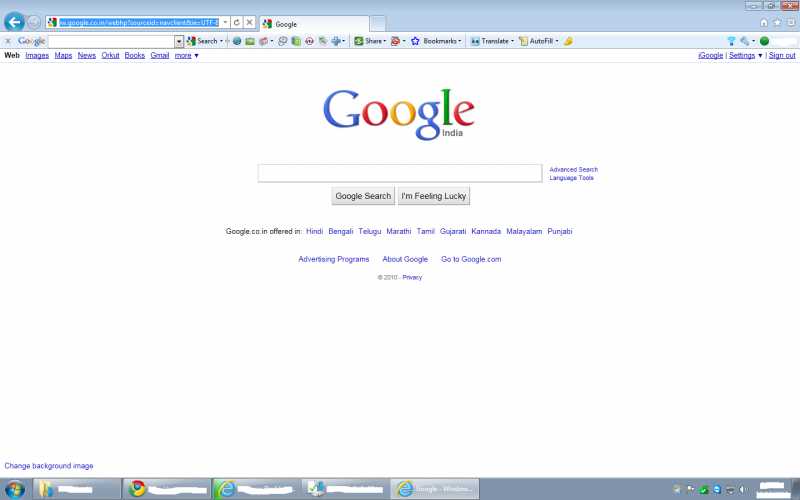Click the blue plus add-button icon
Image resolution: width=800 pixels, height=500 pixels.
click(x=336, y=41)
